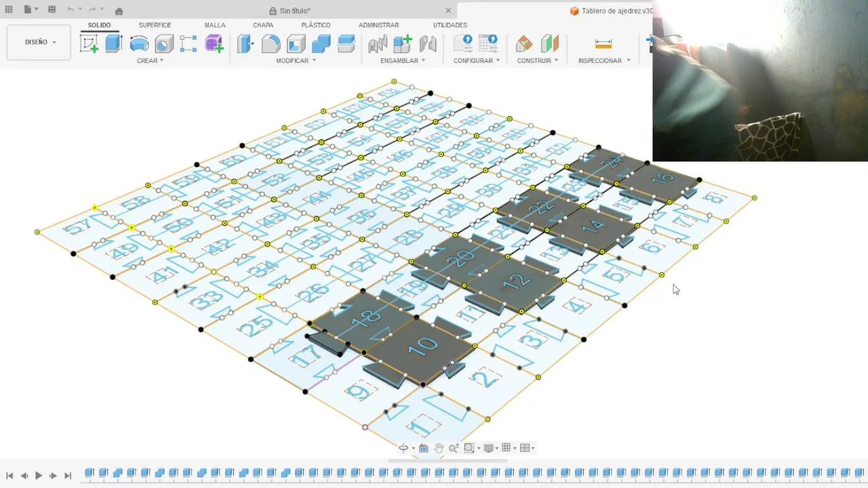Select the Offset Plane tool
868x488 pixels.
pyautogui.click(x=524, y=44)
